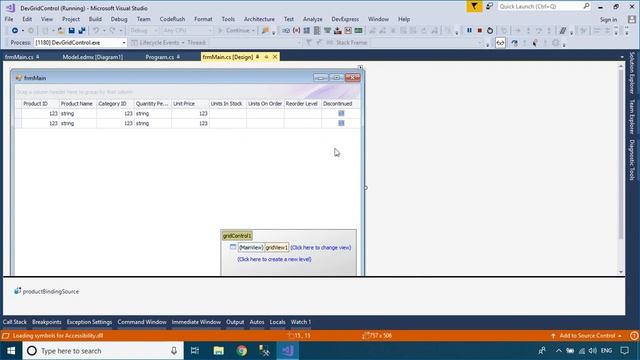640x360 pixels.
Task: Toggle Discontinued checkbox in the second row
Action: pos(341,123)
